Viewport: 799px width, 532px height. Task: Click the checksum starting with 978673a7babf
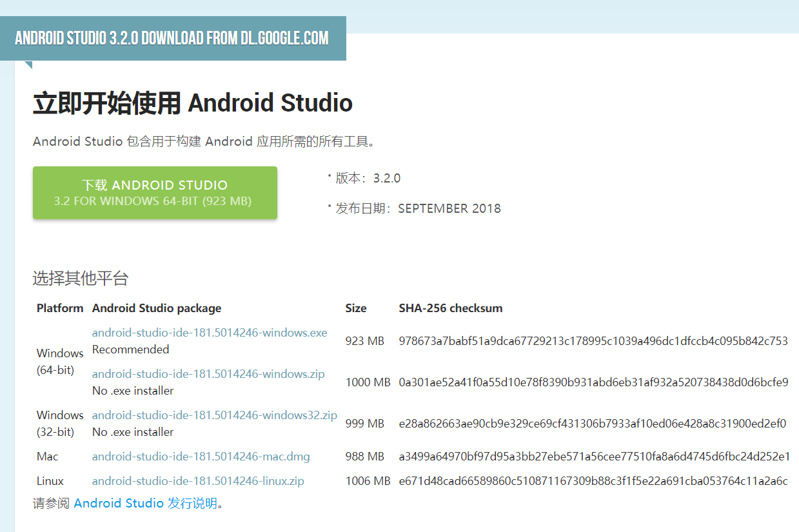[x=593, y=341]
